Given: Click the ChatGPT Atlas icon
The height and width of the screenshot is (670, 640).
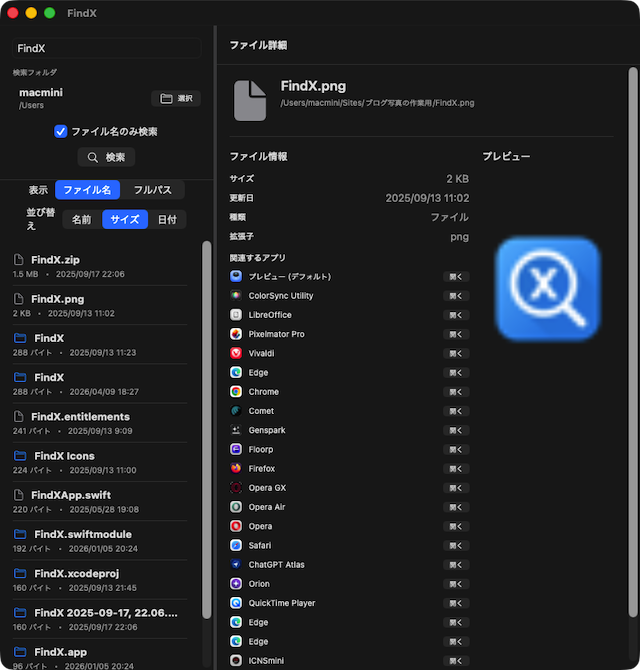Looking at the screenshot, I should (x=236, y=564).
